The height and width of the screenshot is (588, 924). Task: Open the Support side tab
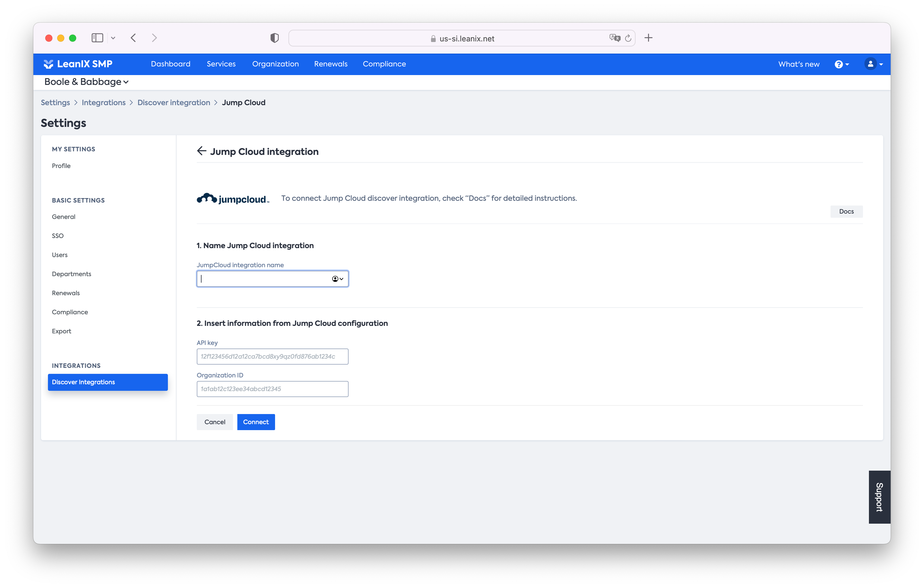click(879, 497)
